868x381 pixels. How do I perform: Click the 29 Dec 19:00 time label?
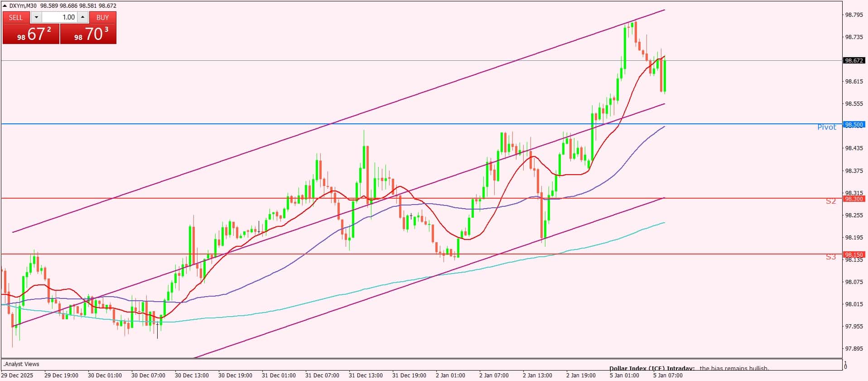(61, 376)
